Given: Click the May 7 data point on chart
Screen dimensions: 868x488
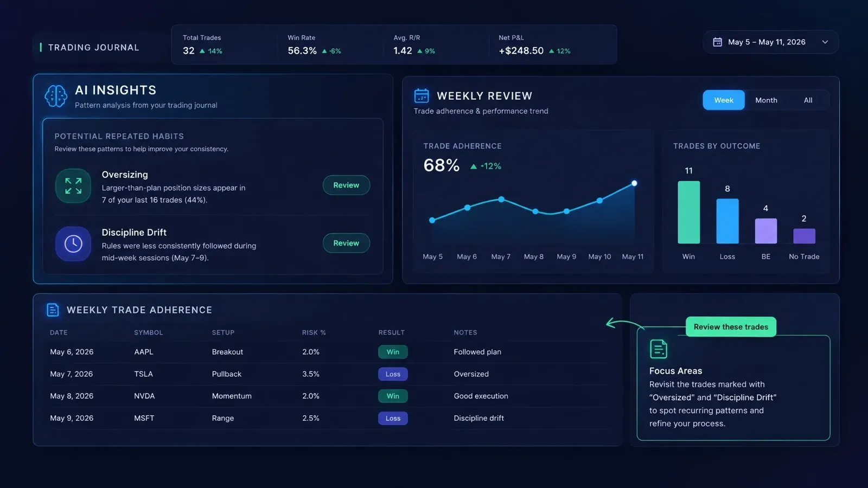Looking at the screenshot, I should click(501, 200).
